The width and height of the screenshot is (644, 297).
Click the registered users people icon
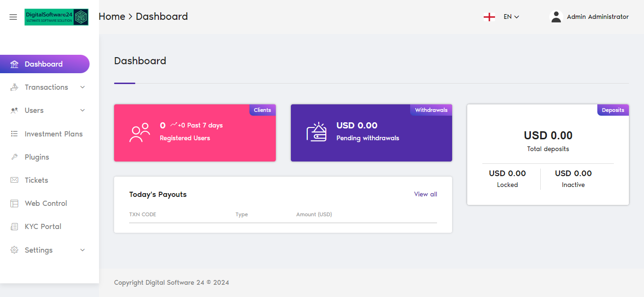[140, 133]
